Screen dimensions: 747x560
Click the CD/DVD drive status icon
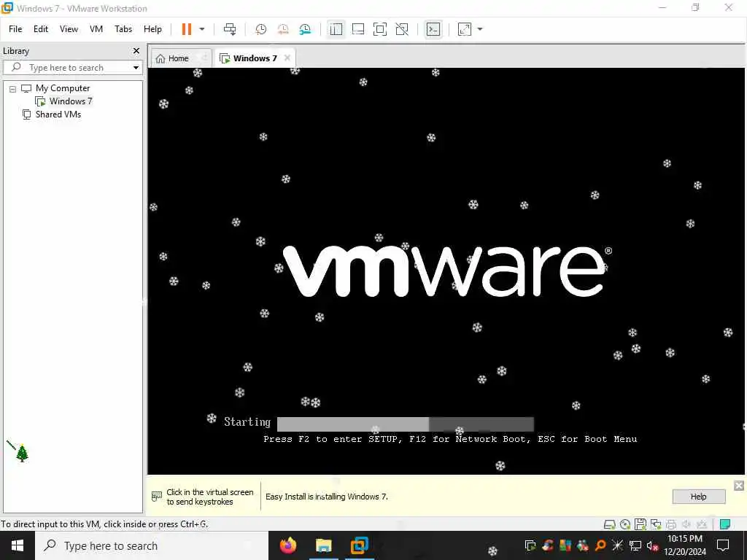click(x=625, y=524)
